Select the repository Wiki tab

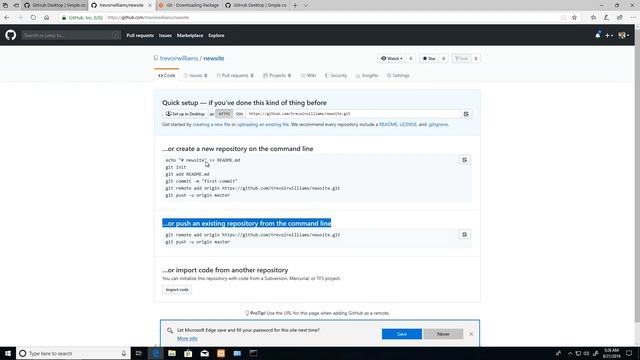309,76
